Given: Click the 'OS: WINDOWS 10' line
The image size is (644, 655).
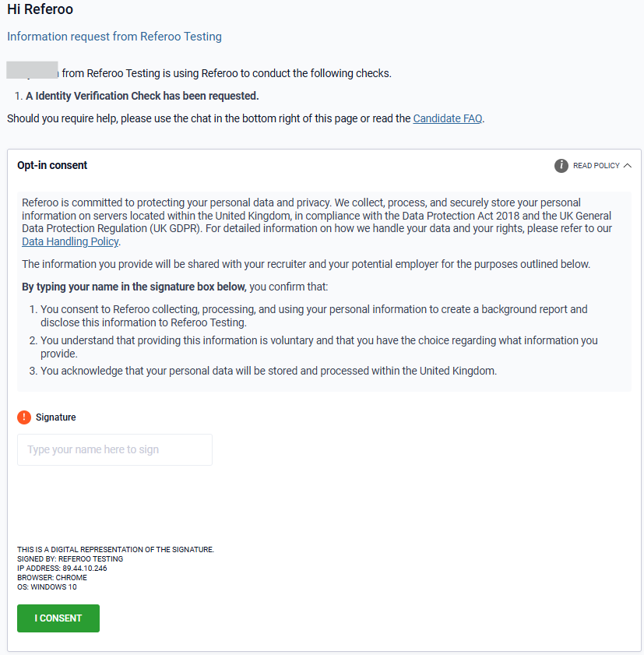Looking at the screenshot, I should click(47, 587).
